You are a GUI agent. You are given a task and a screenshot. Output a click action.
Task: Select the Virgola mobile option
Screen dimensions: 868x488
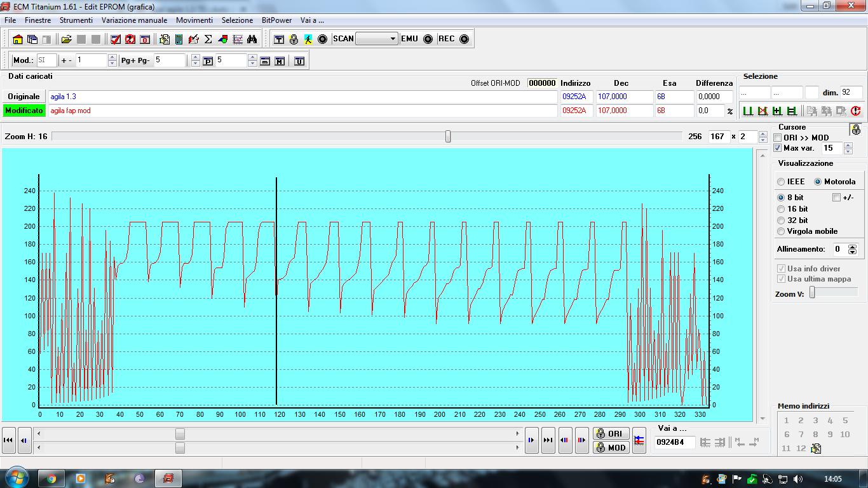coord(782,231)
